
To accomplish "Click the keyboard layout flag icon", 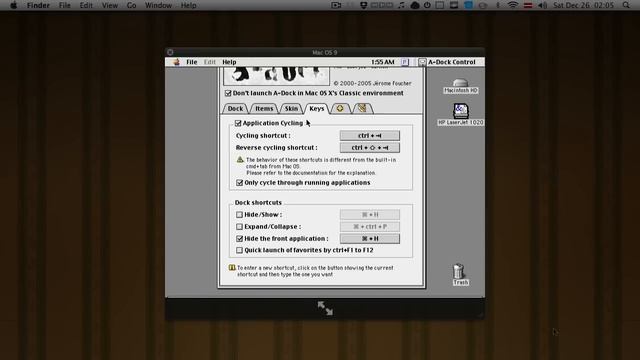I will [404, 62].
